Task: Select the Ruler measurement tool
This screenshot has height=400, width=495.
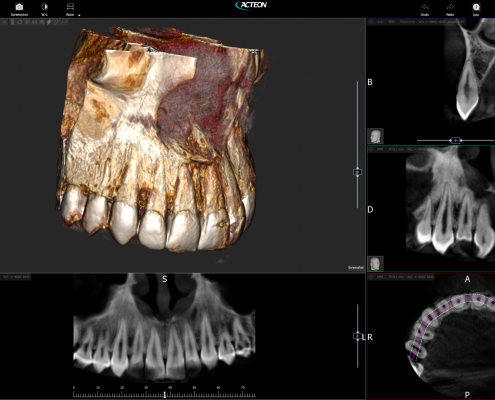Action: pyautogui.click(x=70, y=7)
